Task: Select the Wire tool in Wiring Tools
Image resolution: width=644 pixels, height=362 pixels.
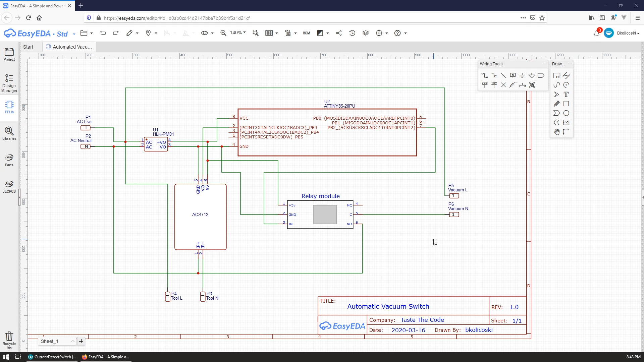Action: pos(485,76)
